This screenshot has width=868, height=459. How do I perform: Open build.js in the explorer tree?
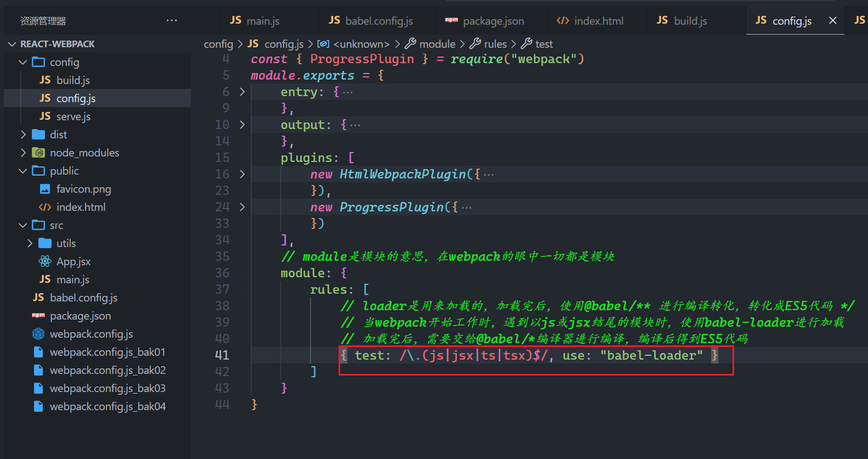click(x=73, y=80)
